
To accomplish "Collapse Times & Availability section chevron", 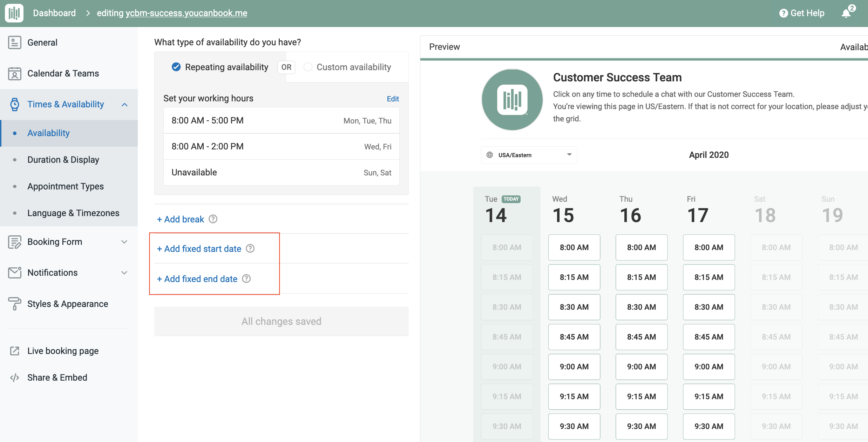I will [x=124, y=105].
